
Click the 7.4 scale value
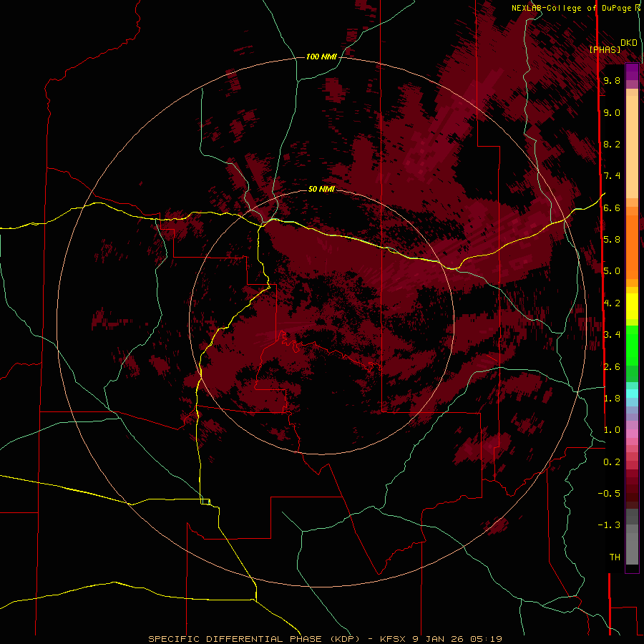point(612,176)
